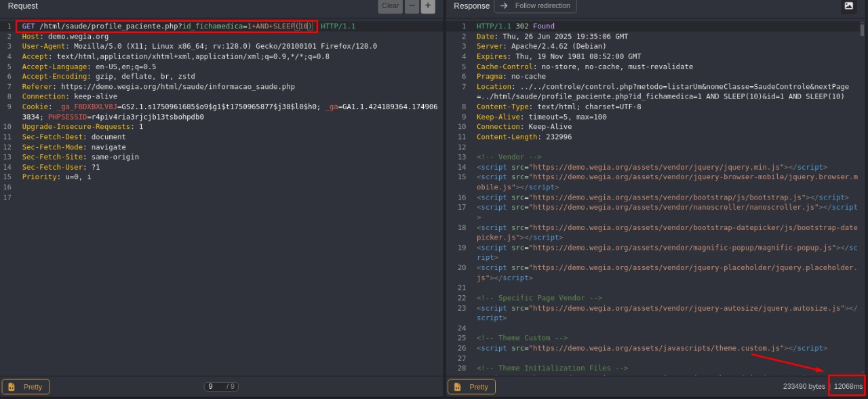
Task: Click the magnific-popup.js script line
Action: [x=667, y=252]
